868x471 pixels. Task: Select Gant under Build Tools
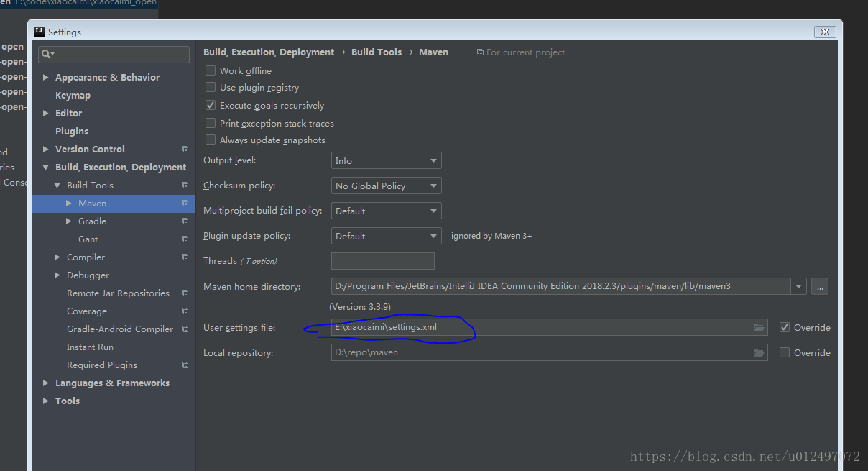[88, 239]
